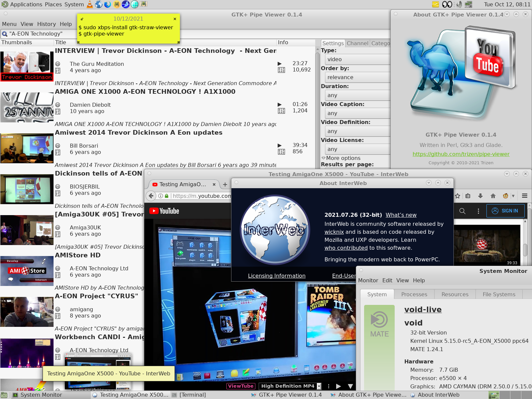Viewport: 532px width, 399px height.
Task: Open the wicknix link
Action: 334,232
